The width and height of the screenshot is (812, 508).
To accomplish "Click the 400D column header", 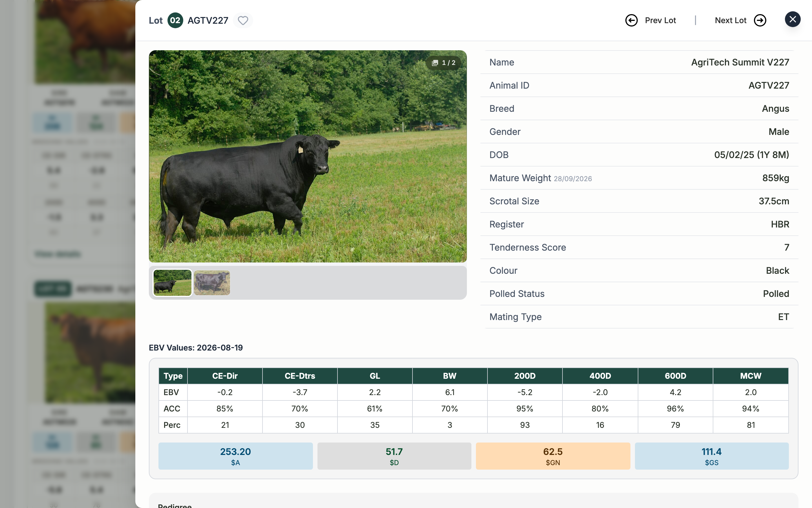I will click(600, 376).
